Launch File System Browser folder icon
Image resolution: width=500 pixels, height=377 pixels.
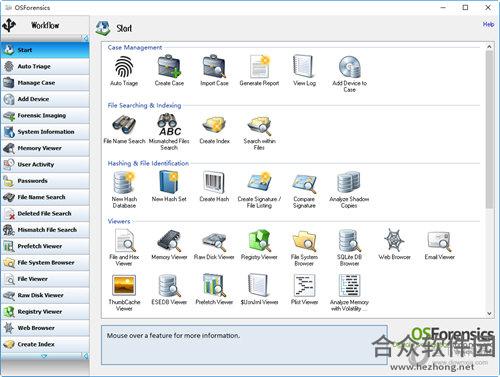point(304,241)
